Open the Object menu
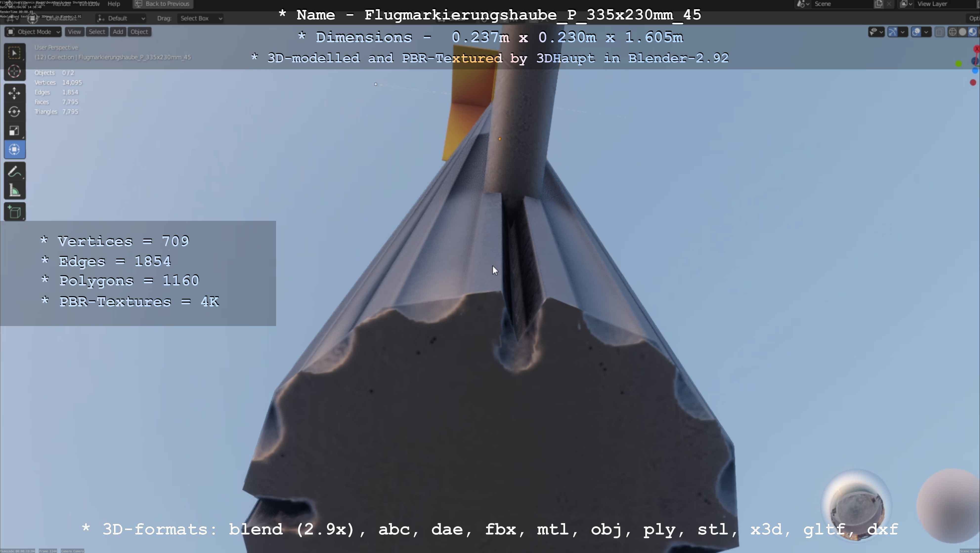980x553 pixels. 139,32
